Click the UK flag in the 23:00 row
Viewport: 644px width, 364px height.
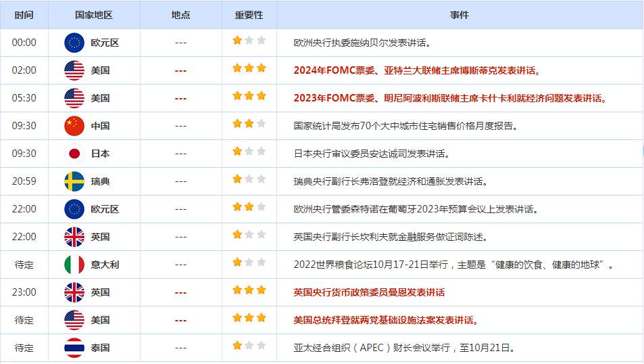pos(74,292)
